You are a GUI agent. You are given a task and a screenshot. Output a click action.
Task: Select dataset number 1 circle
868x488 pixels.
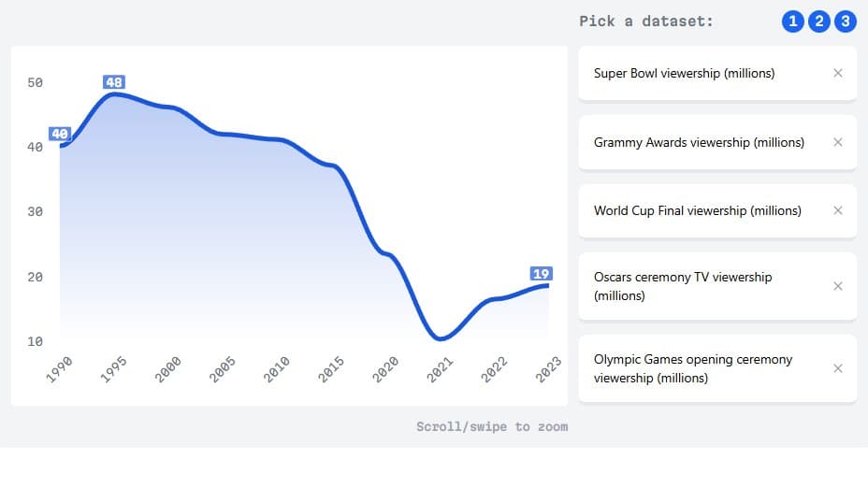point(792,21)
